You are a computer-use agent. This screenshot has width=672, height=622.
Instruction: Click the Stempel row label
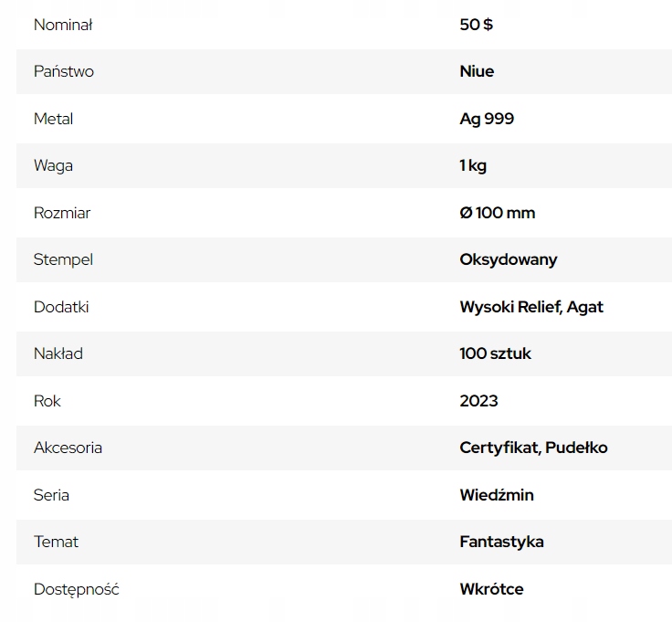63,259
